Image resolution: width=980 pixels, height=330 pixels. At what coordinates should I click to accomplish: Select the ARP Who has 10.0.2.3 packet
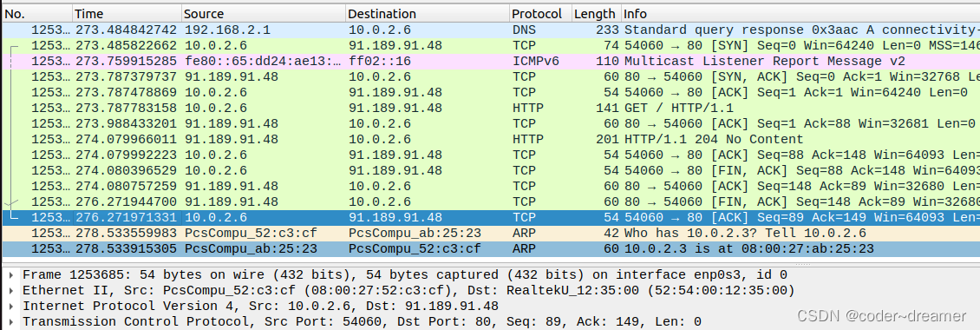pos(490,233)
